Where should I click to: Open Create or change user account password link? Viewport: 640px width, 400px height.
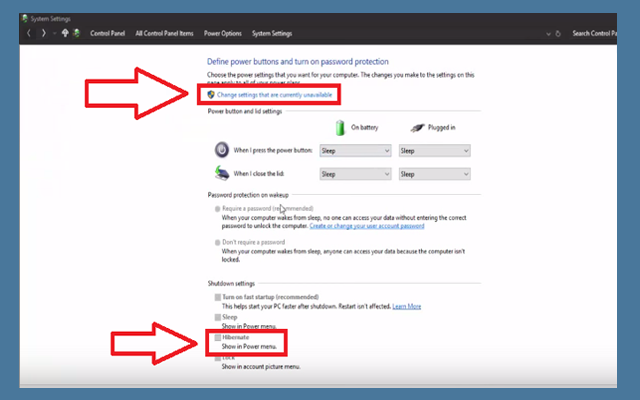(367, 226)
